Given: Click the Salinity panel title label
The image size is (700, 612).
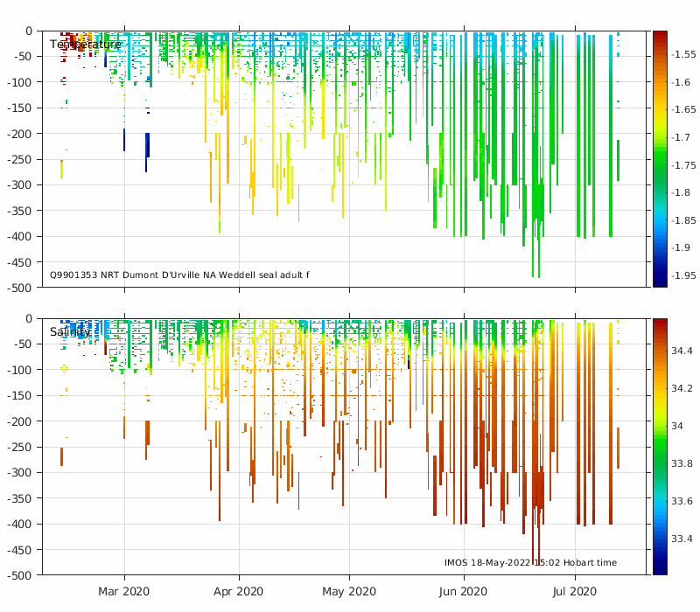Looking at the screenshot, I should [69, 332].
